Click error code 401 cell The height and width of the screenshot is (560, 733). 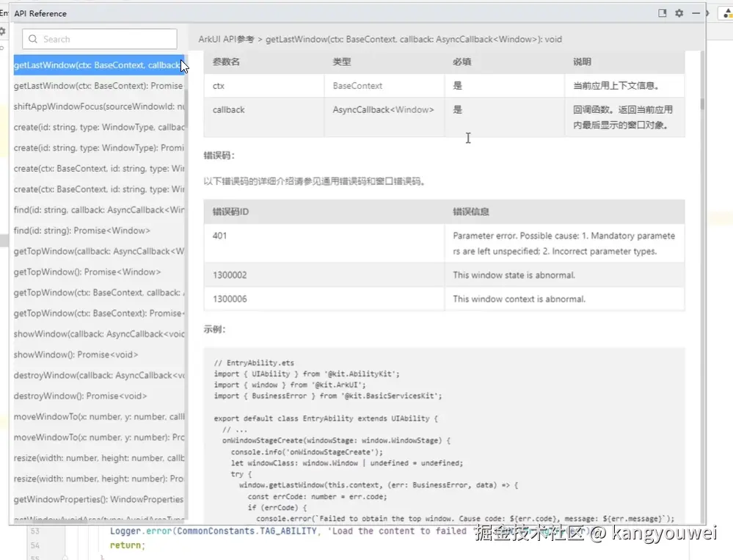(x=324, y=243)
